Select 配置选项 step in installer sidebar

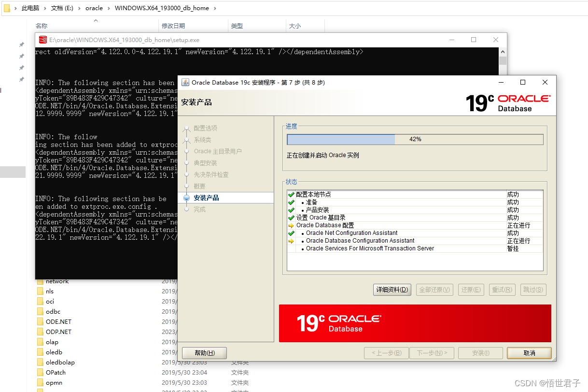205,128
